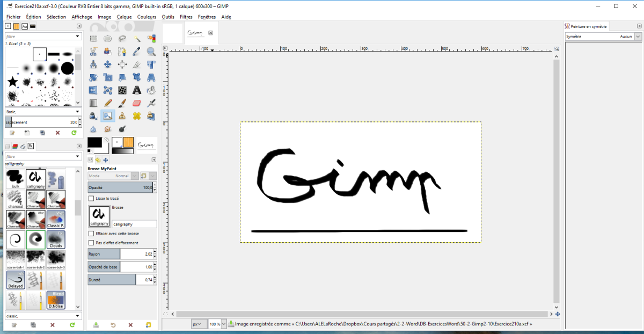The height and width of the screenshot is (334, 644).
Task: Select the calligraphy MyPaint brush thumbnail
Action: 36,179
